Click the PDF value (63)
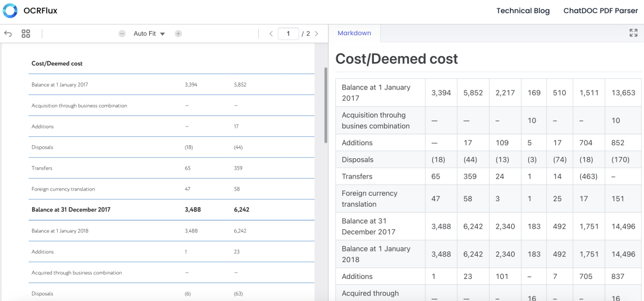 pyautogui.click(x=238, y=294)
